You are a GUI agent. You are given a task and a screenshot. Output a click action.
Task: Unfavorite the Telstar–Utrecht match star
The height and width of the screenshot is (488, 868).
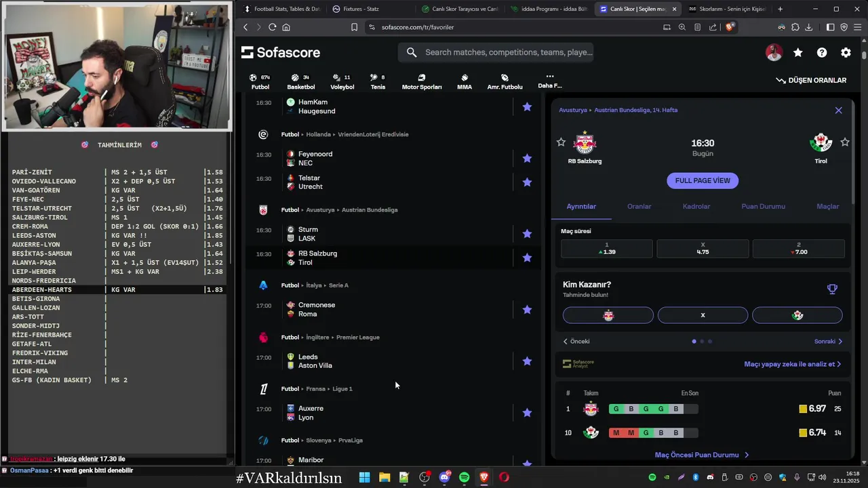(x=527, y=182)
